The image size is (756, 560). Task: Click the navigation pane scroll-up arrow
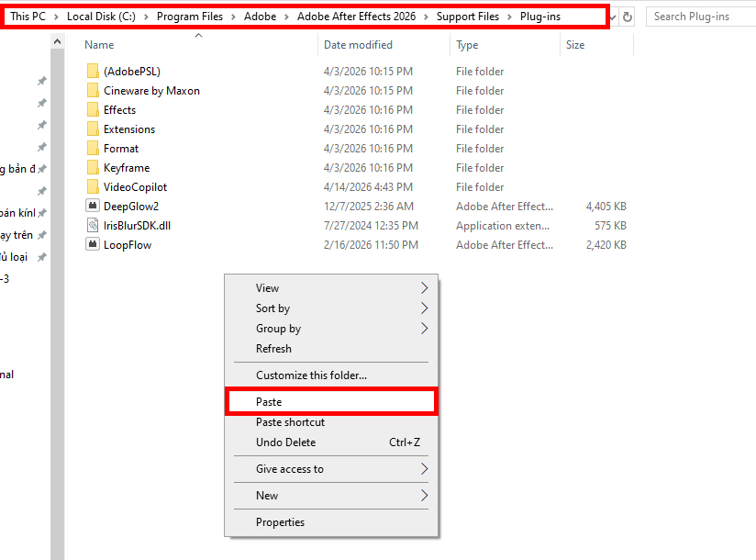point(58,42)
